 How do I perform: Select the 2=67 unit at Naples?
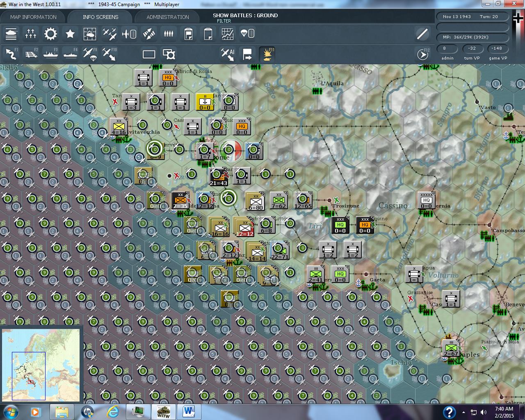tap(451, 348)
